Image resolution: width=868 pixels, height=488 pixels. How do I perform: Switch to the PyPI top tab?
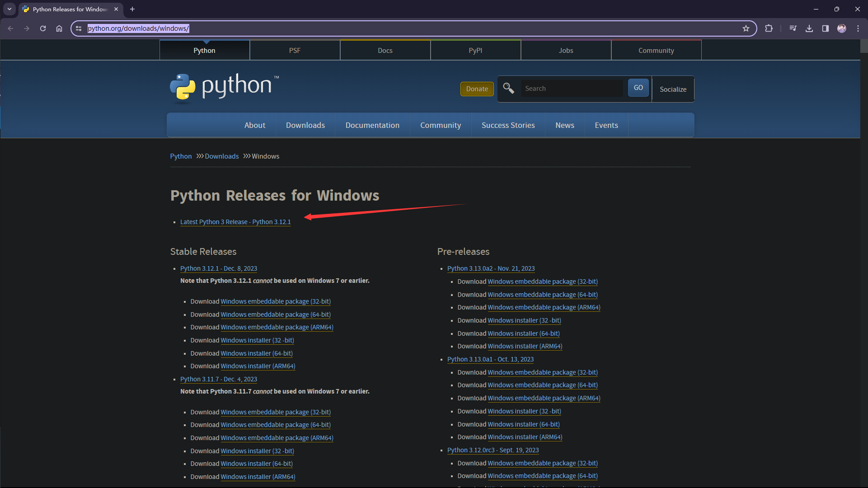(475, 51)
